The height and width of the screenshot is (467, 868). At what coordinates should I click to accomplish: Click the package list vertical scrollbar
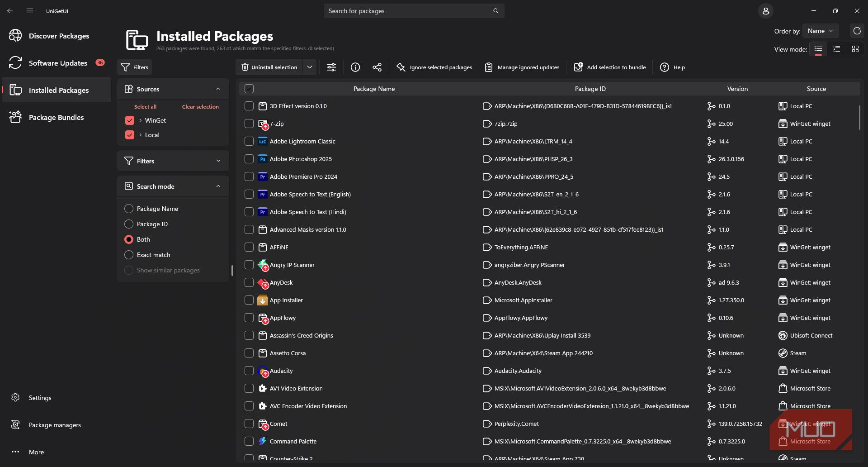859,118
